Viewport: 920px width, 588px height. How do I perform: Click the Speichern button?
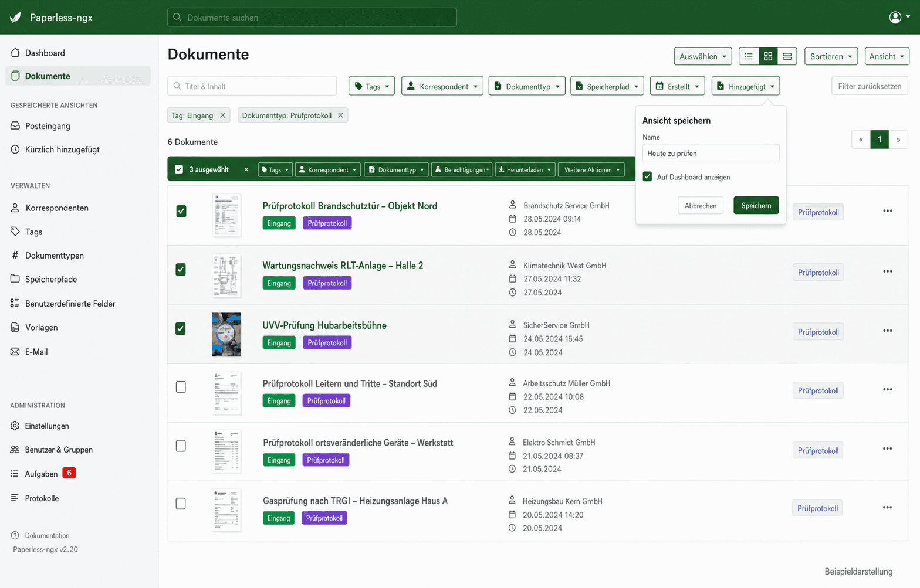[x=756, y=205]
